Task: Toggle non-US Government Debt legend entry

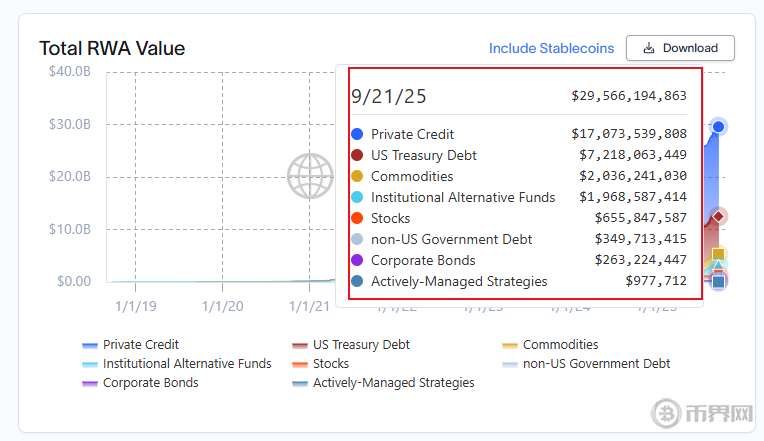Action: coord(596,364)
